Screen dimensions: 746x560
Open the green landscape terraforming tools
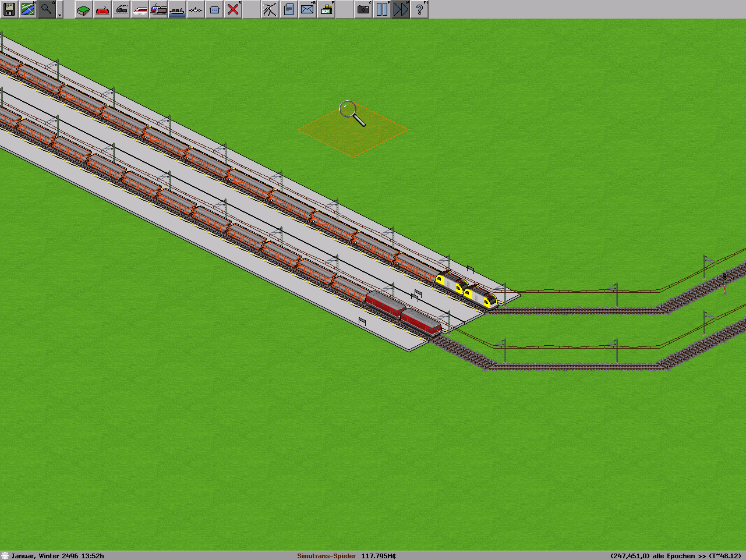click(84, 9)
